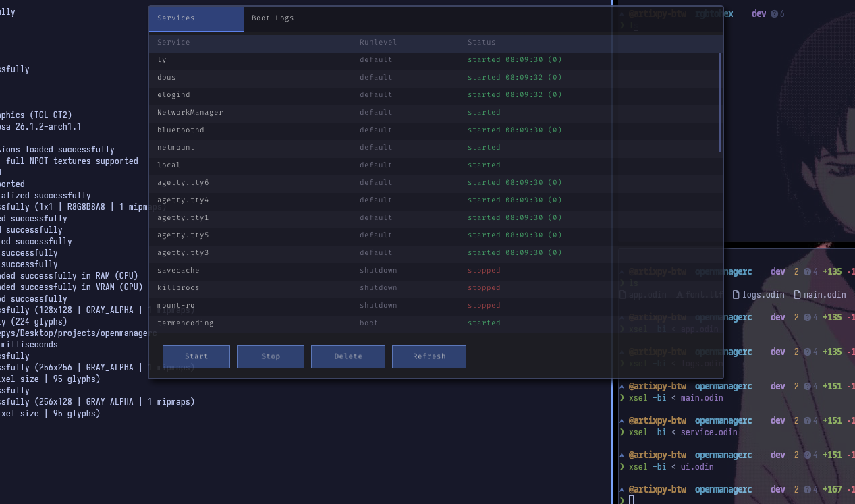Click 'sions loaded successfully' line in left terminal
Viewport: 855px width, 504px height.
pyautogui.click(x=57, y=150)
